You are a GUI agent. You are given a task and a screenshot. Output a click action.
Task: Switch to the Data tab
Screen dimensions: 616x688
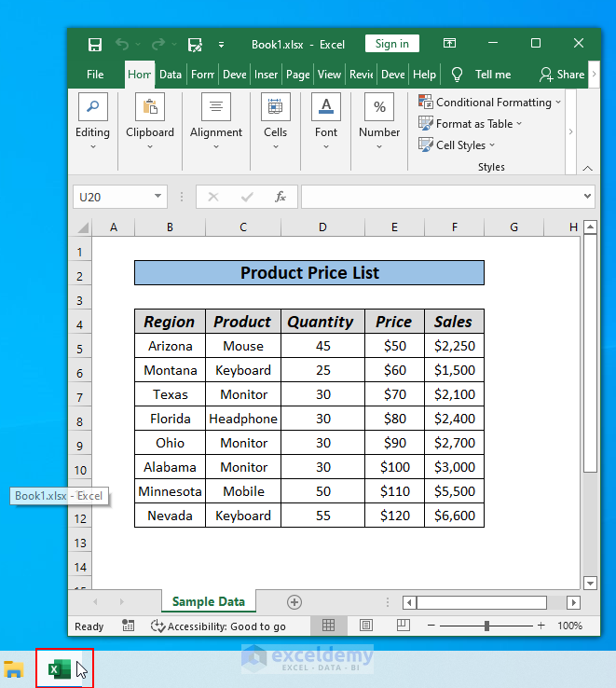pyautogui.click(x=171, y=75)
